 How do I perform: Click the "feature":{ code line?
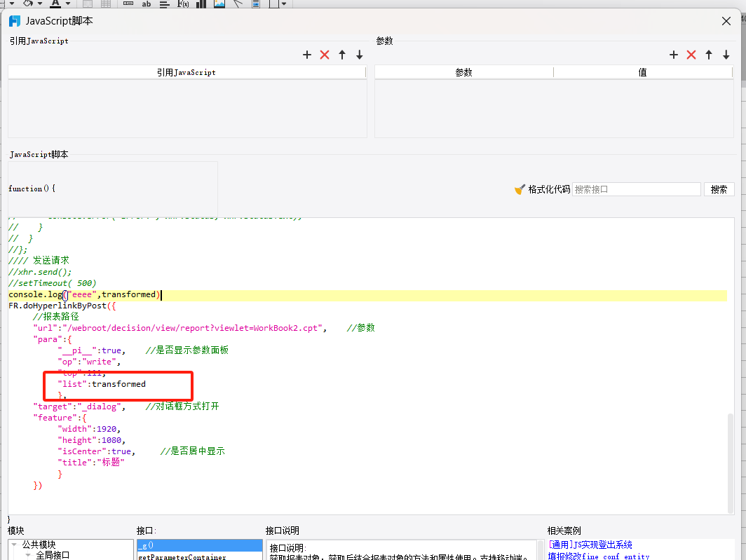click(60, 418)
